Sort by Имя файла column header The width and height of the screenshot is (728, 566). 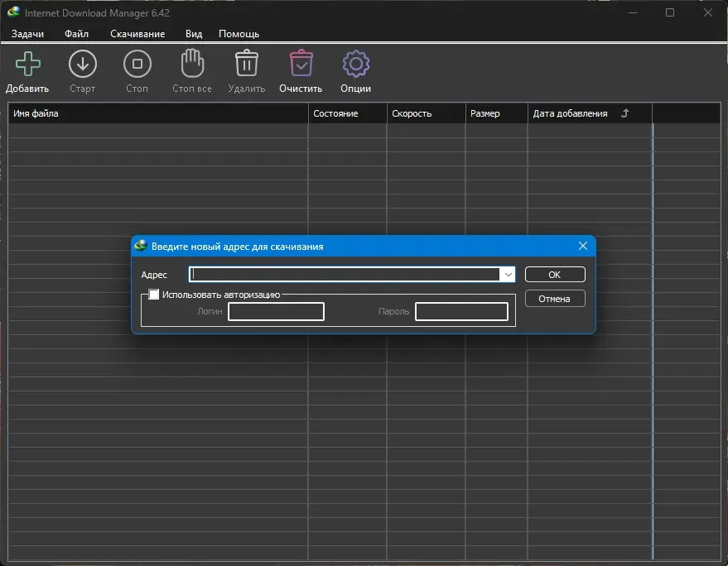(x=158, y=113)
